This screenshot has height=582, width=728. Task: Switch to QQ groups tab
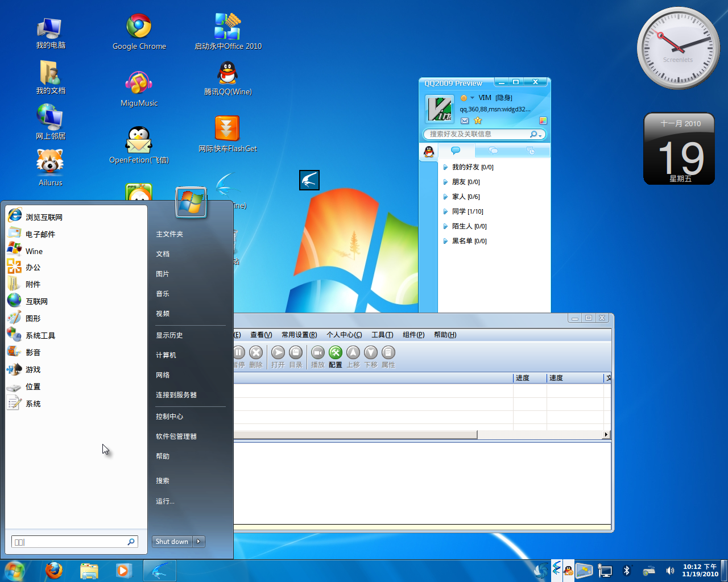point(493,151)
